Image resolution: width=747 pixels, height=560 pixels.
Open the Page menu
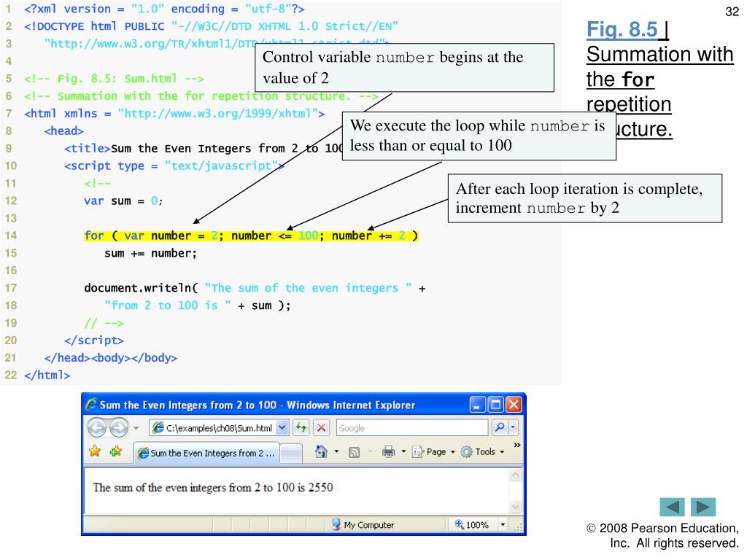[433, 451]
